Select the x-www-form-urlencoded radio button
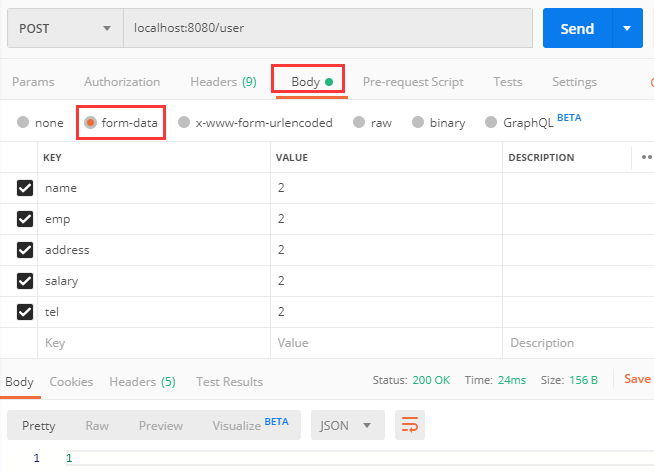The height and width of the screenshot is (474, 654). [x=184, y=122]
